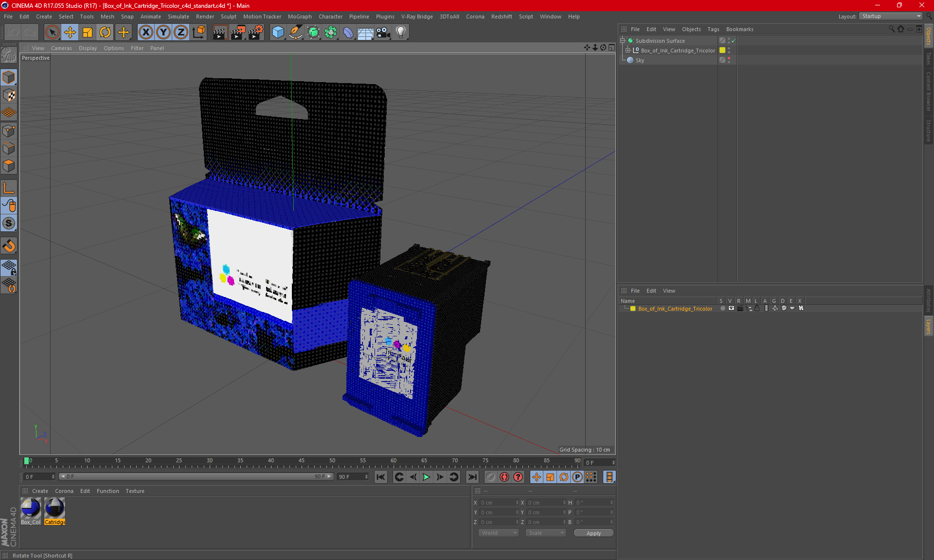Go to start of animation
The height and width of the screenshot is (560, 934).
pos(381,477)
